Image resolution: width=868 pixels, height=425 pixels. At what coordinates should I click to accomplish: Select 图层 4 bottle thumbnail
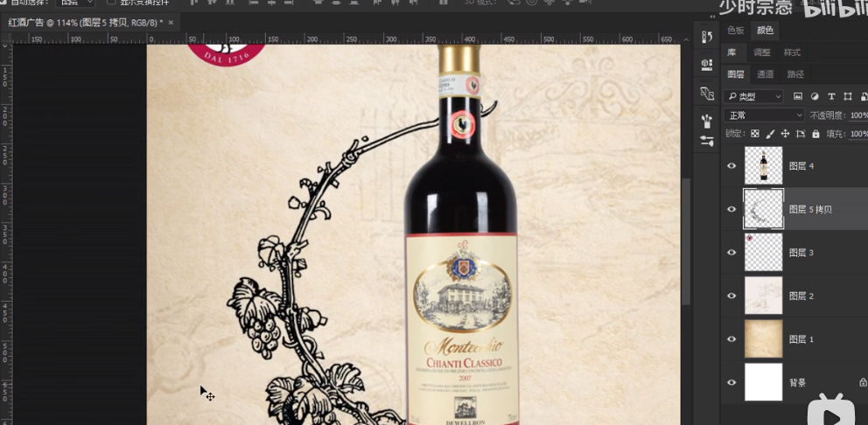(x=763, y=165)
